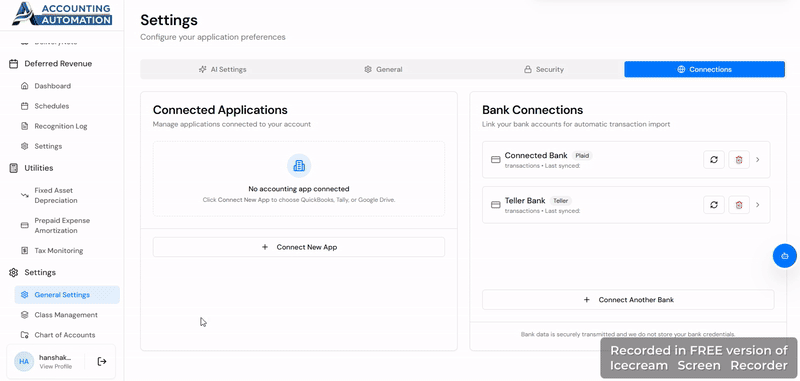Screen dimensions: 800x381
Task: Click the logout icon
Action: click(102, 361)
